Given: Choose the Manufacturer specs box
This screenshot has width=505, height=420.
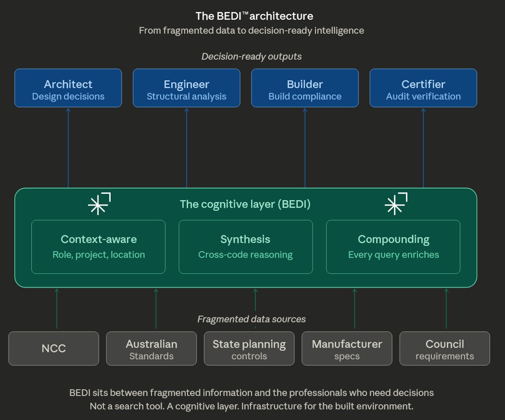Looking at the screenshot, I should 347,348.
